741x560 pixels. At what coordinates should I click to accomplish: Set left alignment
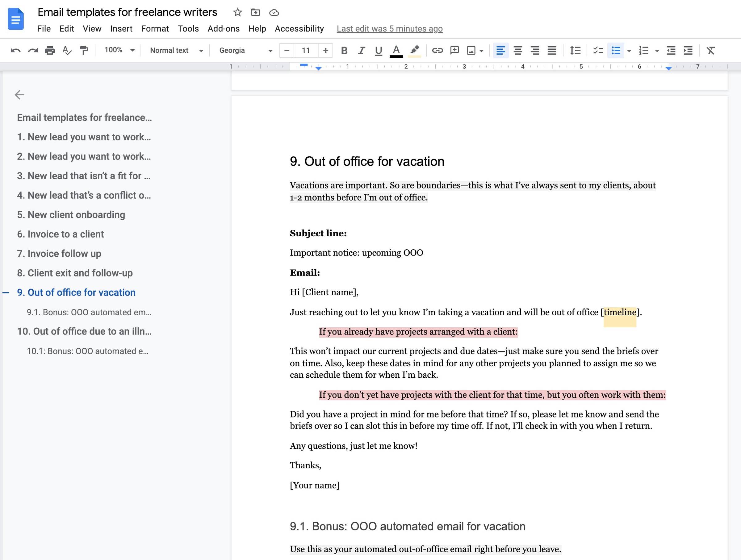[500, 51]
